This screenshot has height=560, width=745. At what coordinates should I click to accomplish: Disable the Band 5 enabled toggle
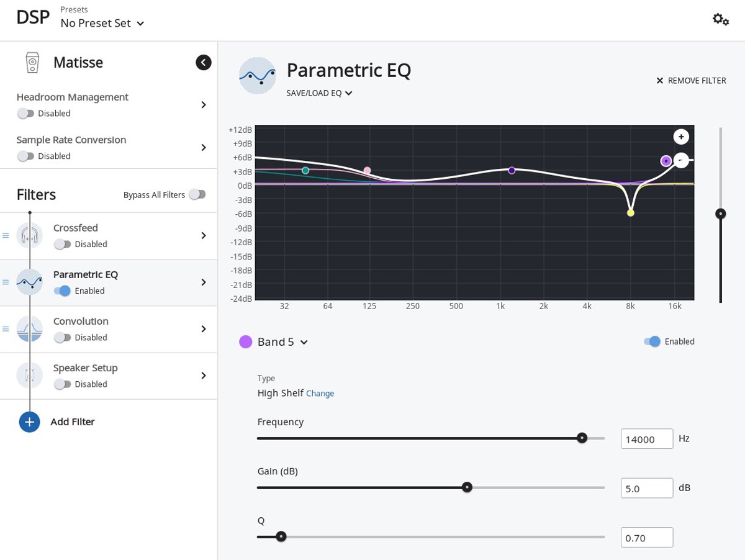coord(652,341)
